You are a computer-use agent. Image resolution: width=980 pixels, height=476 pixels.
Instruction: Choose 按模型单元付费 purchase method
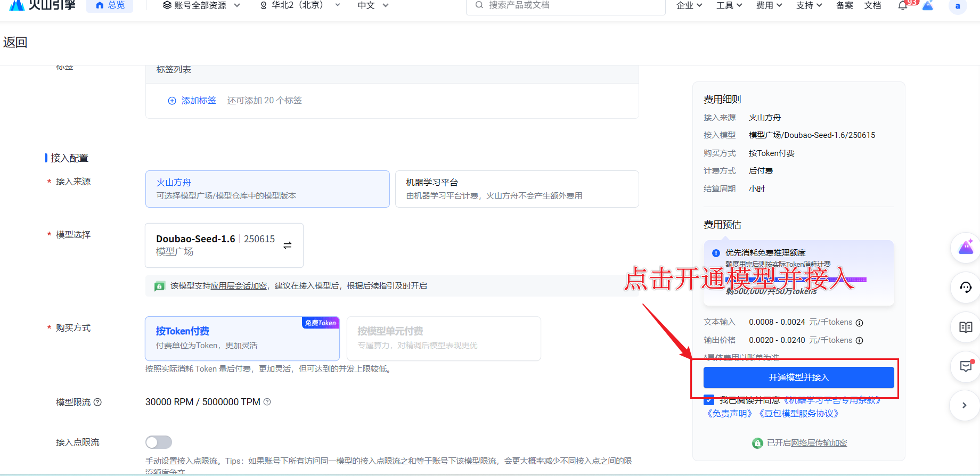click(444, 339)
